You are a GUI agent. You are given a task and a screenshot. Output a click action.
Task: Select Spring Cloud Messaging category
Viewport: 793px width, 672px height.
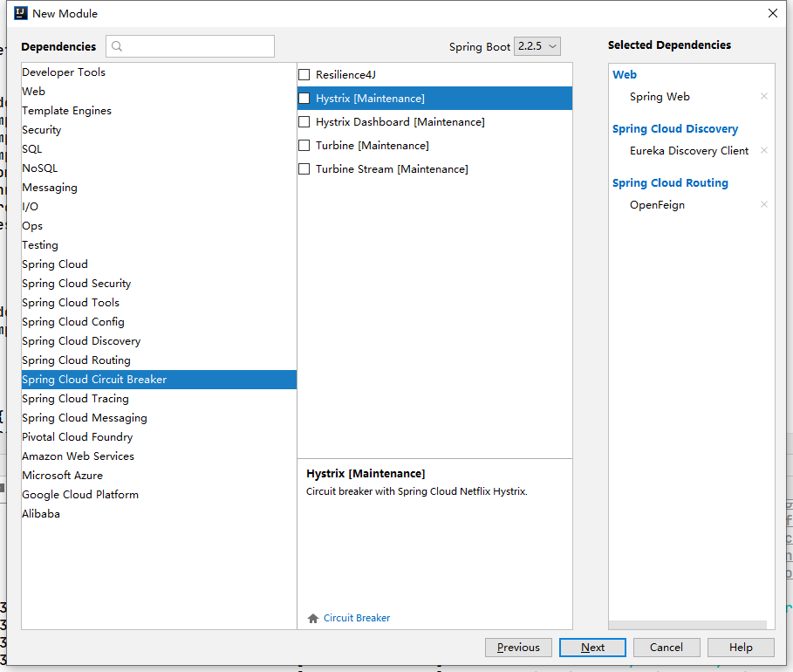tap(159, 419)
